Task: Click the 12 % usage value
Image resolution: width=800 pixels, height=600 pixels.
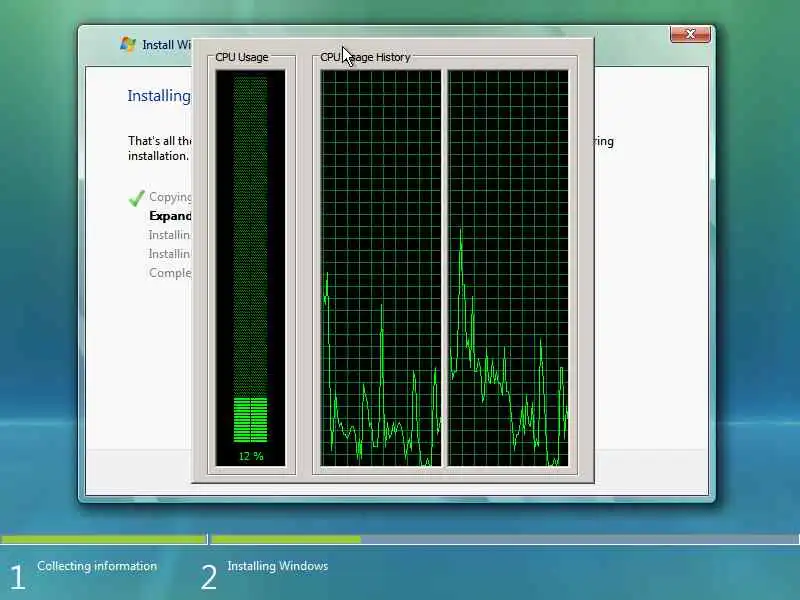Action: coord(251,456)
